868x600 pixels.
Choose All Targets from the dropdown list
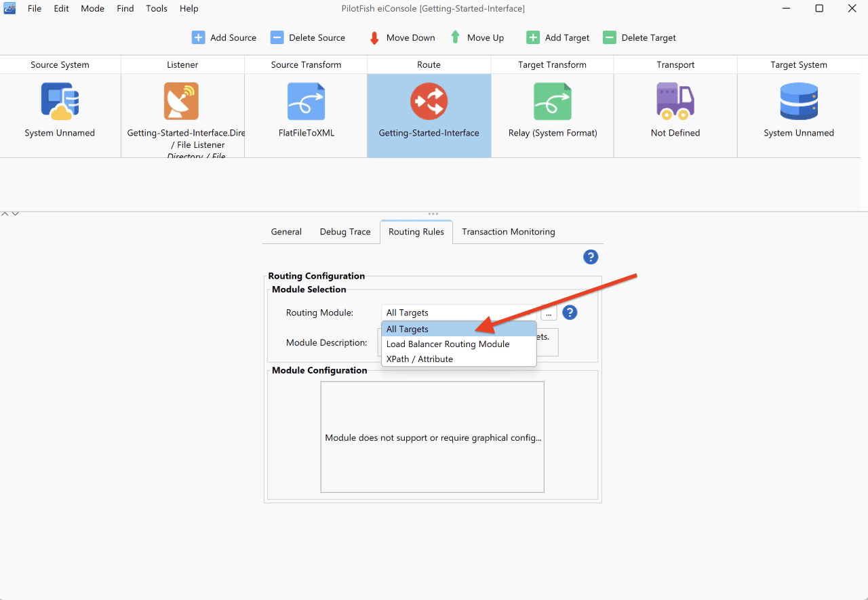(459, 329)
